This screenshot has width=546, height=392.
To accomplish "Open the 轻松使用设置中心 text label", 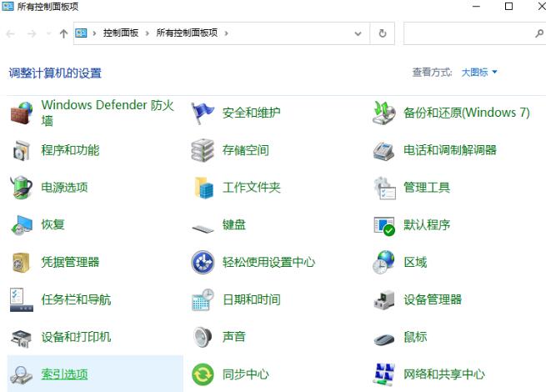I will [268, 262].
